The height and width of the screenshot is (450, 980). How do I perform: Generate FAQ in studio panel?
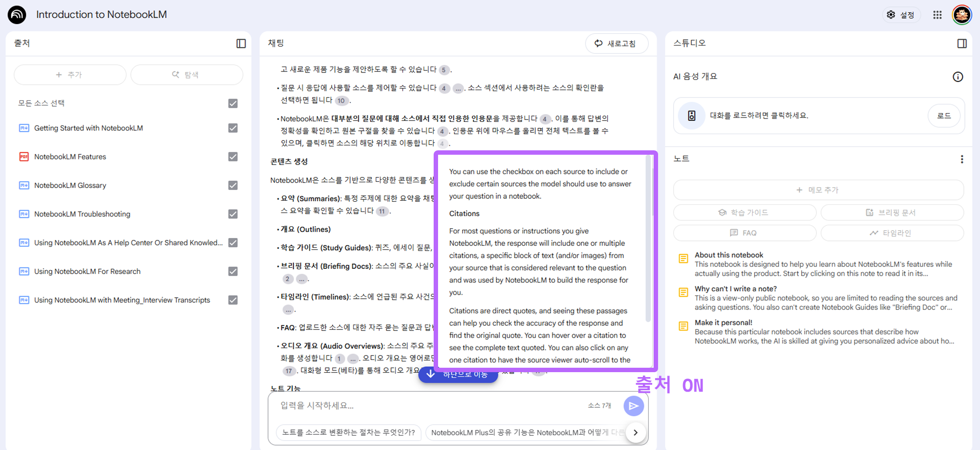click(744, 233)
